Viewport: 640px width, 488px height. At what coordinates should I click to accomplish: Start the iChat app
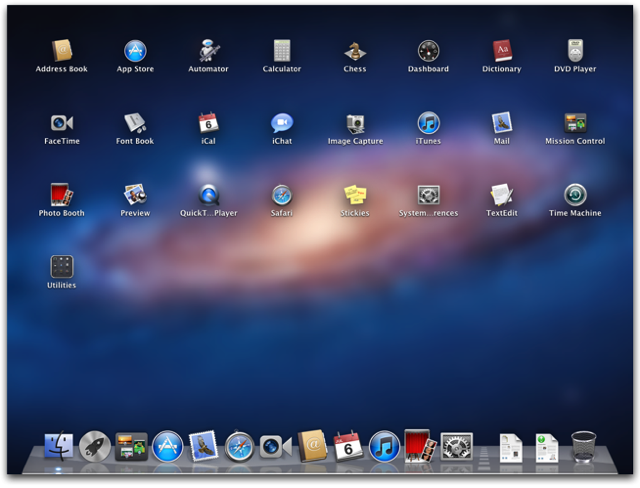pyautogui.click(x=282, y=123)
